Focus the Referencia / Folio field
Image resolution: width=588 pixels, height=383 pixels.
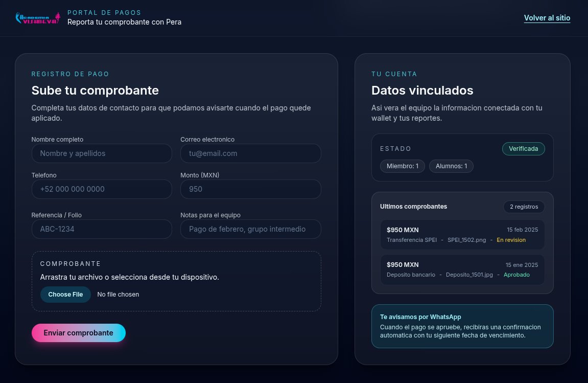[x=102, y=229]
